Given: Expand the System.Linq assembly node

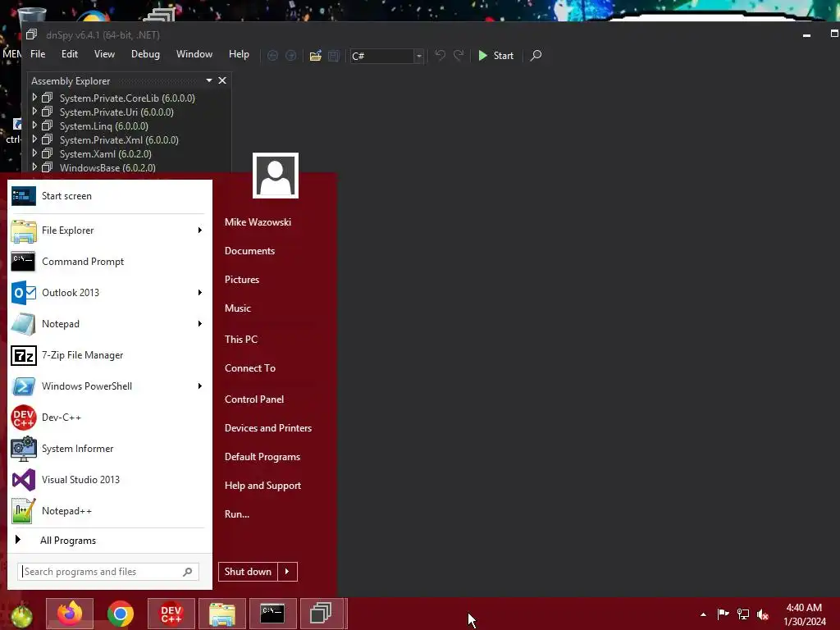Looking at the screenshot, I should (34, 126).
